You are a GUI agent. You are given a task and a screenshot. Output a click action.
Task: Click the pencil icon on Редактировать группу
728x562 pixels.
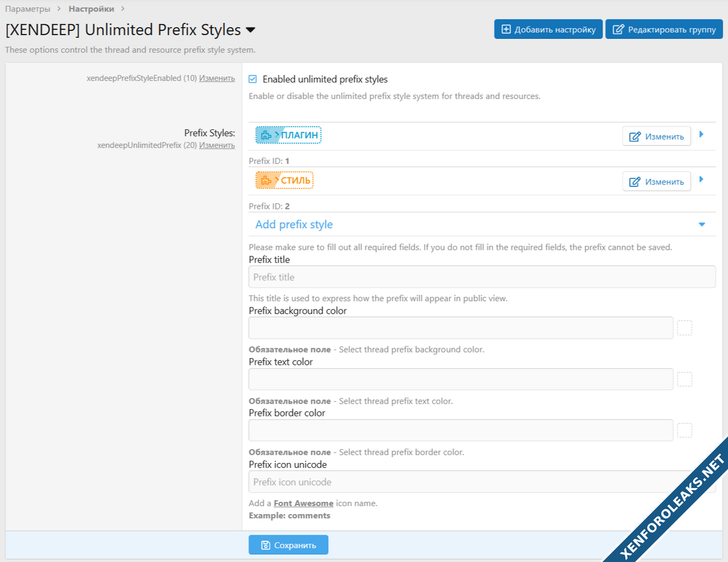(618, 29)
